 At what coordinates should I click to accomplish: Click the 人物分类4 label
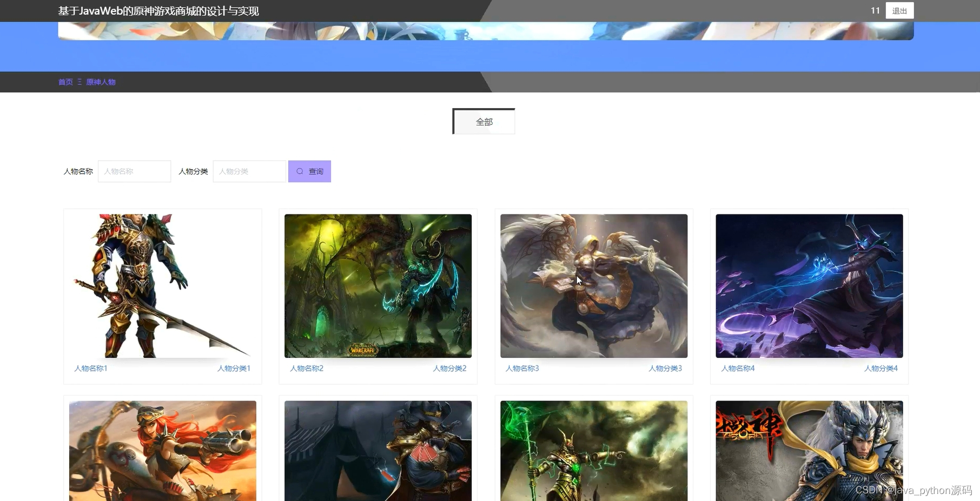point(880,369)
